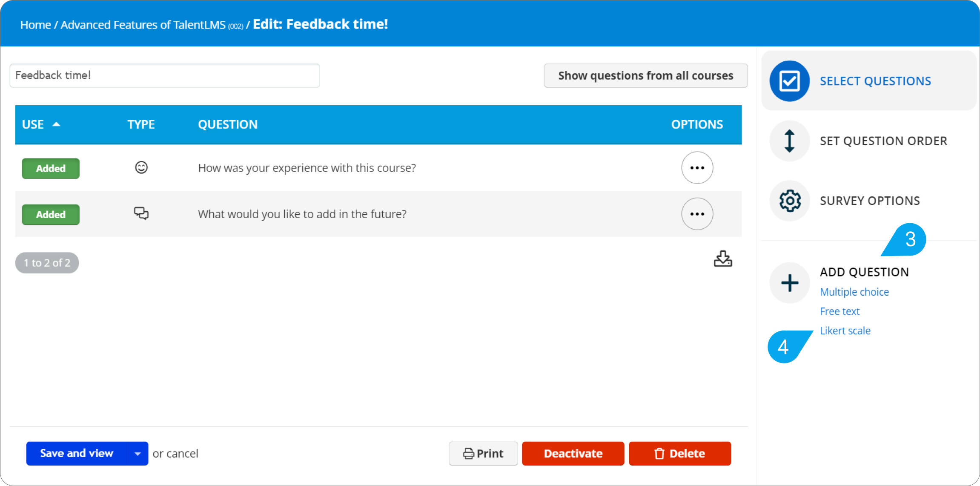Click the Deactivate button
The width and height of the screenshot is (980, 486).
pos(573,454)
